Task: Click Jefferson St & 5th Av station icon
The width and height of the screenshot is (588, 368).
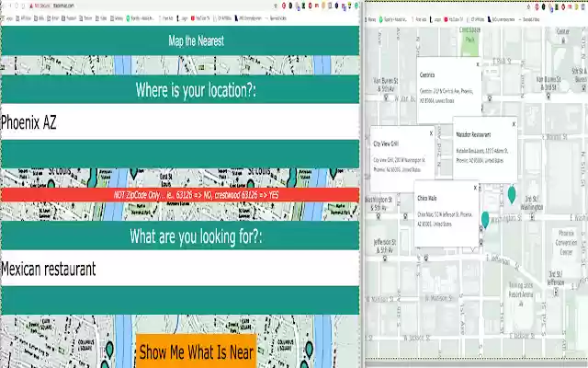Action: [384, 259]
